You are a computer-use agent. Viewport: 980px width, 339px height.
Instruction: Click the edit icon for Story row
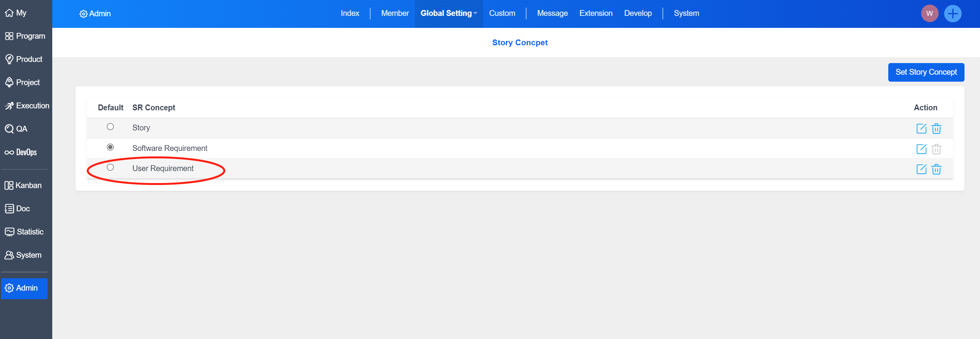click(x=921, y=128)
